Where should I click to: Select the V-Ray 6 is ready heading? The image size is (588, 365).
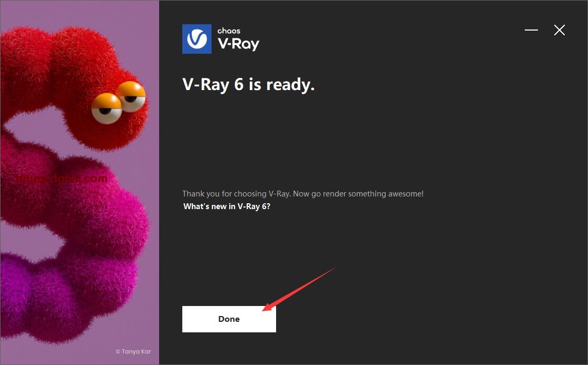[x=248, y=85]
